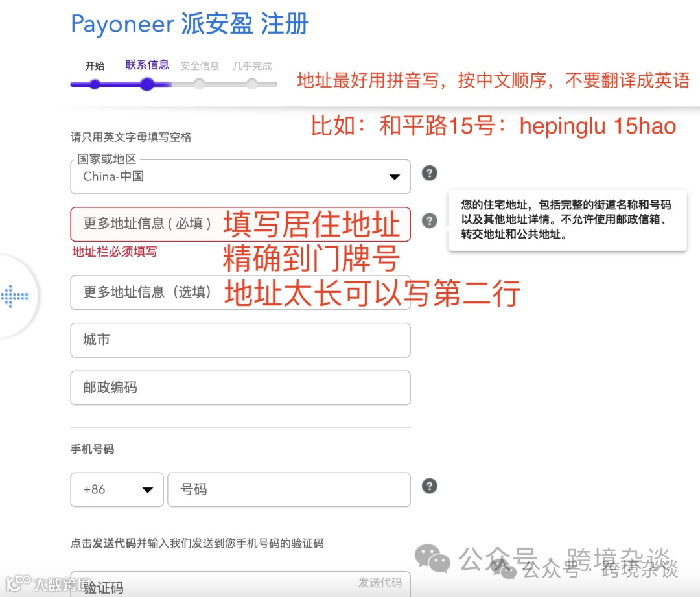Click the required address information field
700x597 pixels.
[240, 224]
